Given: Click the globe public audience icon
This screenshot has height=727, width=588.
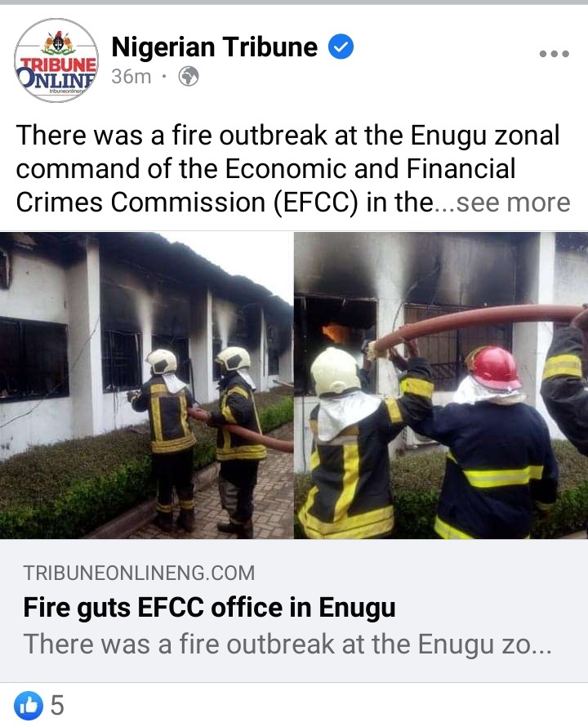Looking at the screenshot, I should pos(189,77).
